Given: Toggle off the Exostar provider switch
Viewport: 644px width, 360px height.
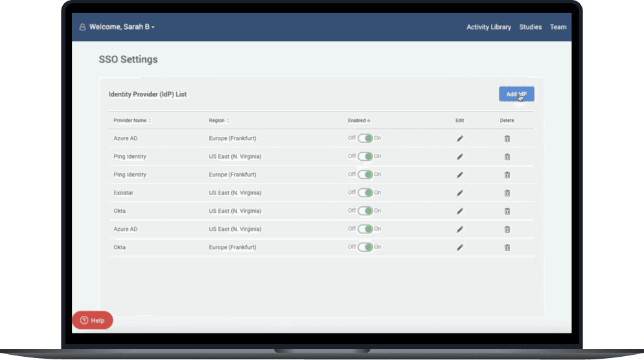Looking at the screenshot, I should tap(365, 193).
